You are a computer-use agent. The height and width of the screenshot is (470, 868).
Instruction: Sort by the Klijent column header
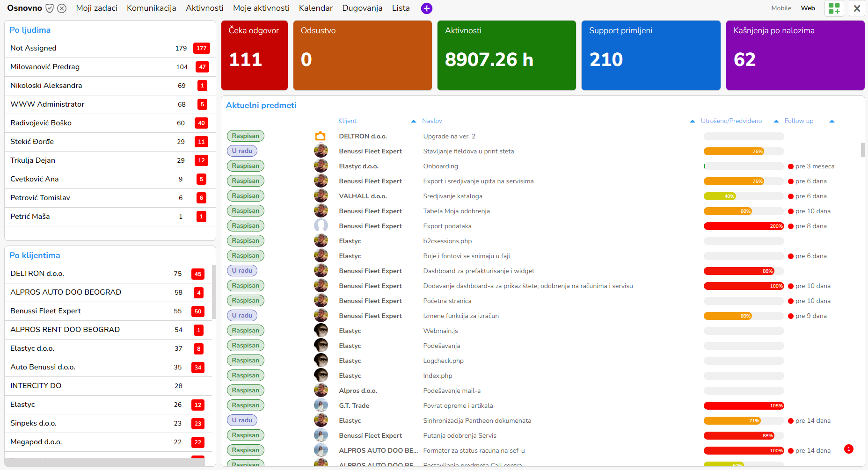click(x=347, y=121)
